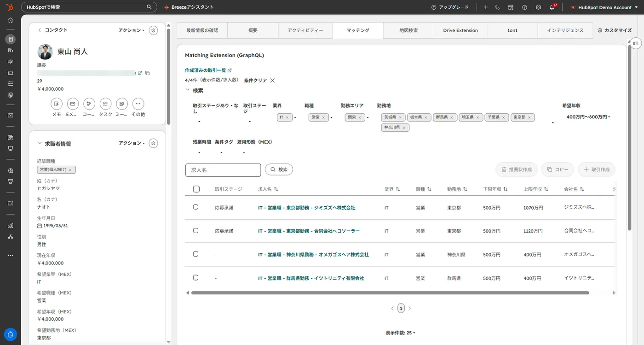Open the help question mark icon
This screenshot has height=345, width=644.
pos(524,7)
